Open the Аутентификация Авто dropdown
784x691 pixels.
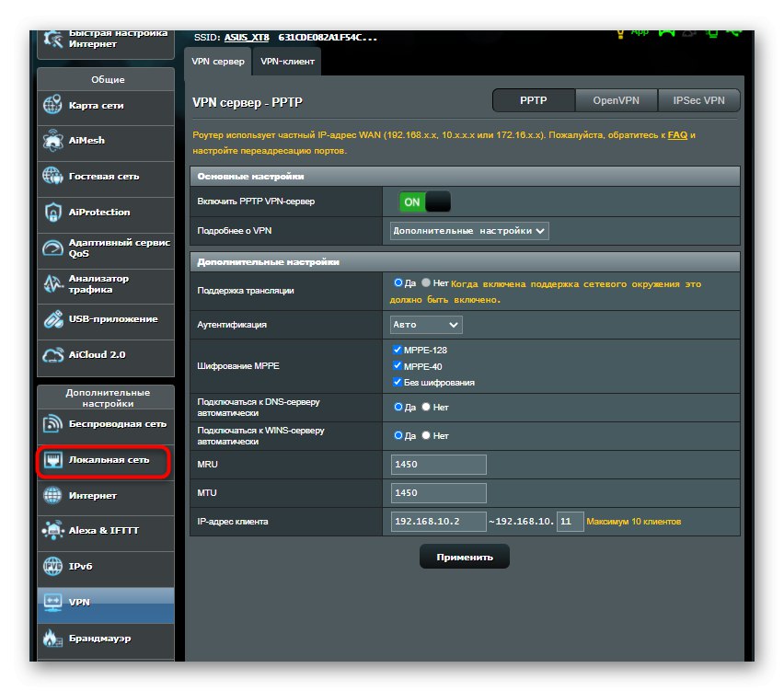(x=426, y=325)
